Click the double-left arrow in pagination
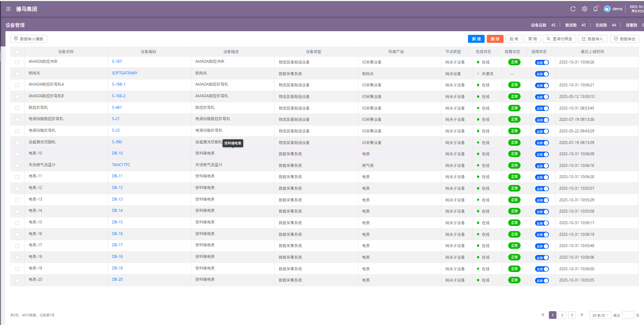 coord(543,315)
